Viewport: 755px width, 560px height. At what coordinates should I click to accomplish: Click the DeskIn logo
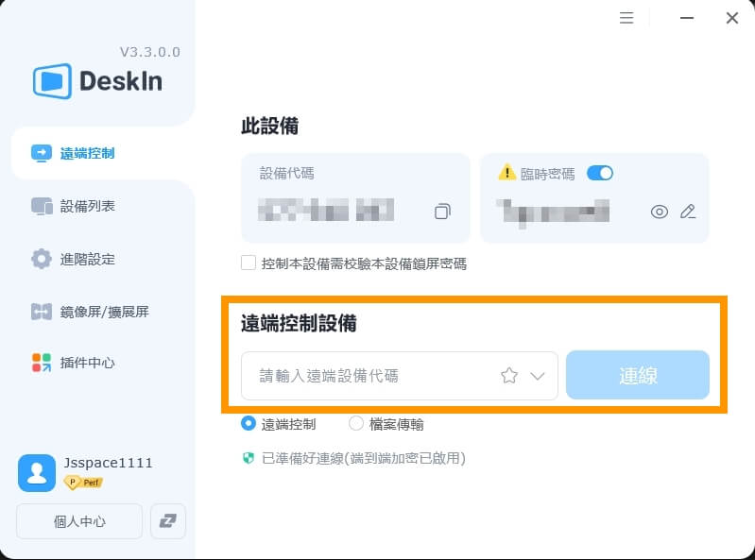click(97, 81)
